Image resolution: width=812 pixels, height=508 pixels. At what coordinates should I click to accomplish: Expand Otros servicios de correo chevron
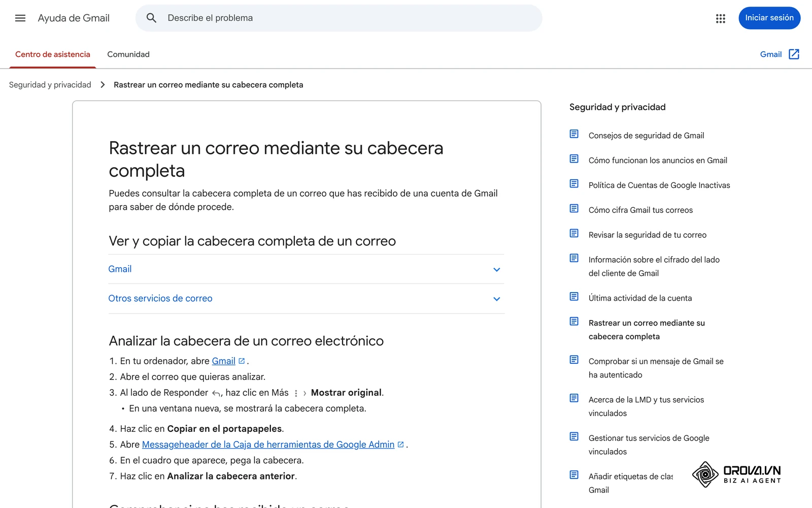(x=497, y=299)
